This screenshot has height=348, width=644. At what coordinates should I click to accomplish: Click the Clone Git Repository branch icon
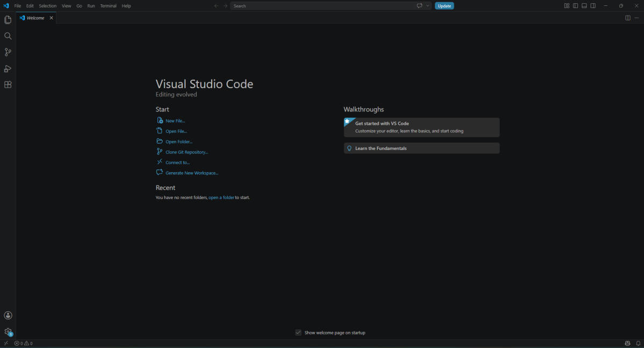160,152
